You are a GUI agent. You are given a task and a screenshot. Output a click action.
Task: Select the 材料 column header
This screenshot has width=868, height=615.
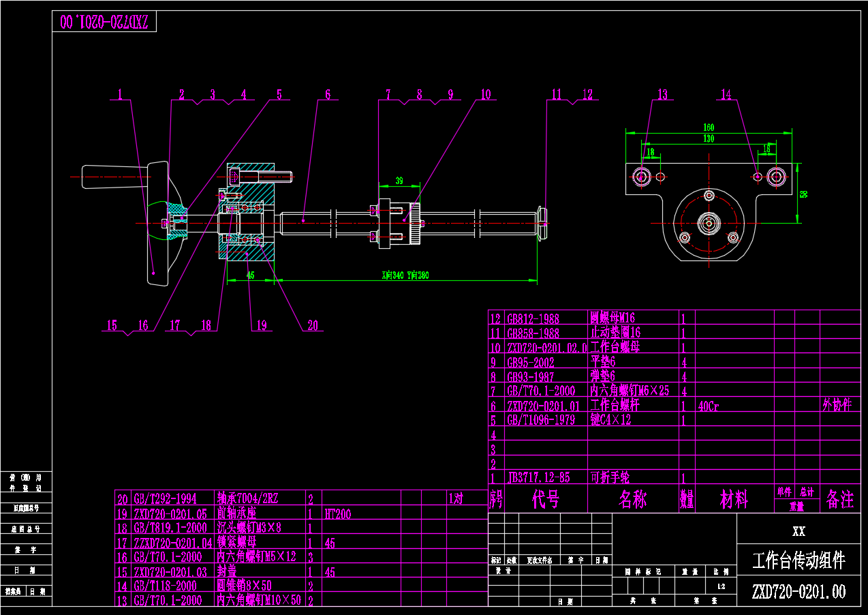(734, 499)
